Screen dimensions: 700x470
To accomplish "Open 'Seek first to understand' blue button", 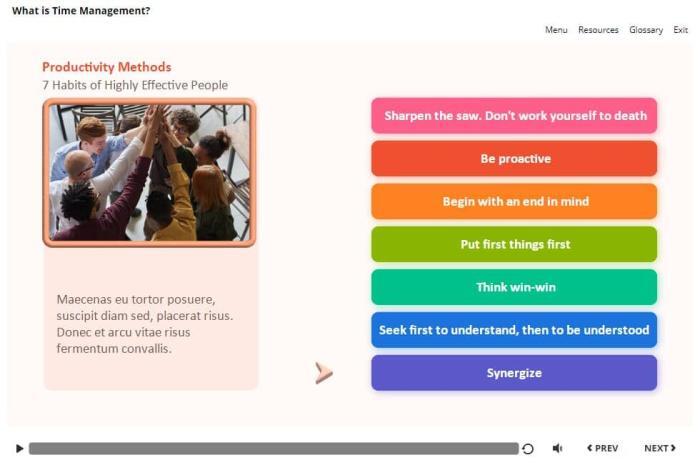I will point(514,330).
